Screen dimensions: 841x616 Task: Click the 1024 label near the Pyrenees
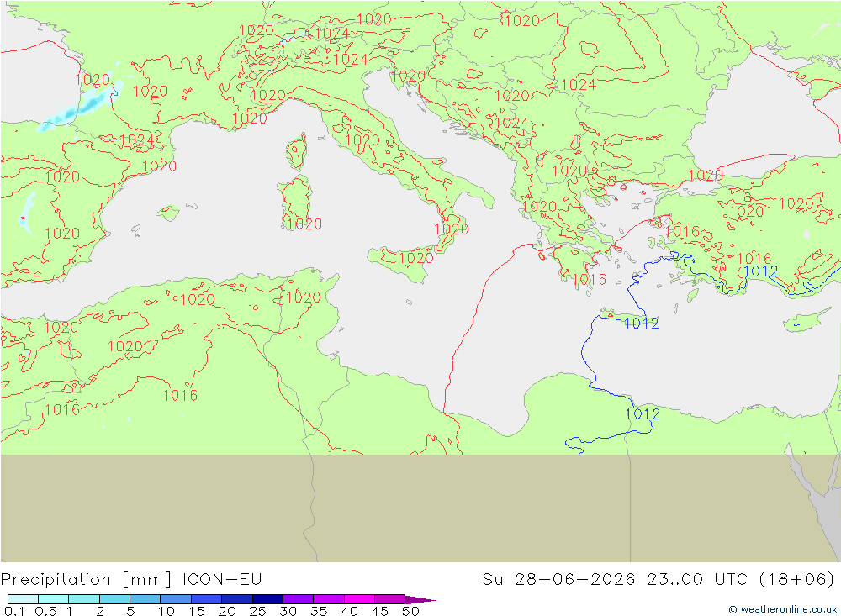click(x=137, y=140)
